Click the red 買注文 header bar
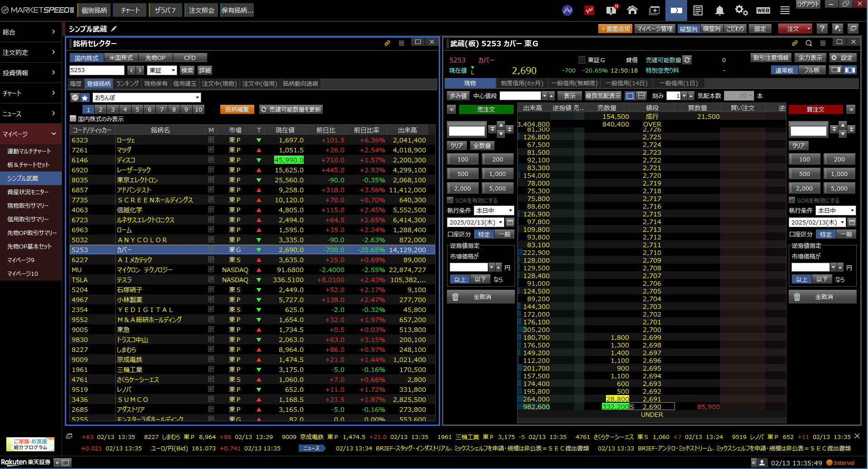868x469 pixels. (815, 109)
